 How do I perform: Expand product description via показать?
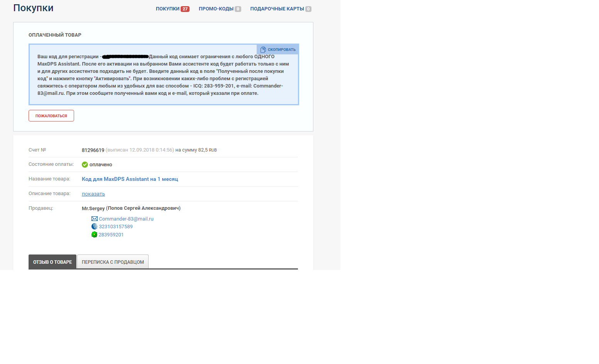click(x=93, y=194)
